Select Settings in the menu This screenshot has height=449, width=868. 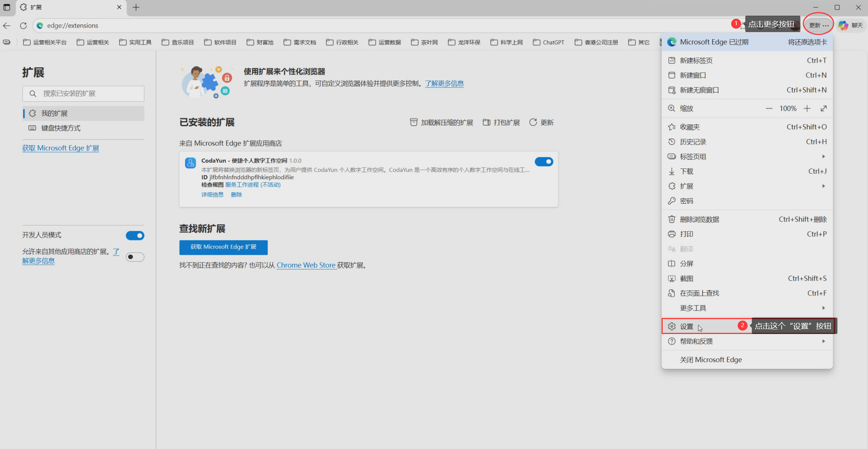pyautogui.click(x=687, y=326)
